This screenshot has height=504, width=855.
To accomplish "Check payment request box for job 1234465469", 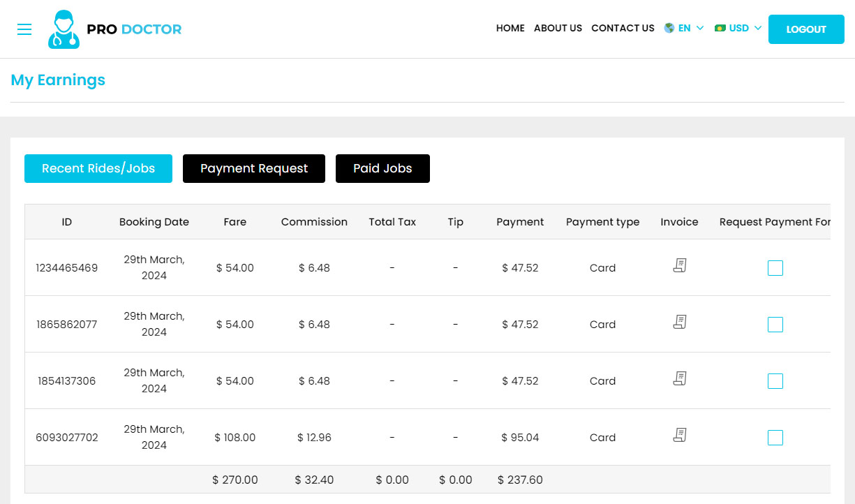I will (775, 268).
